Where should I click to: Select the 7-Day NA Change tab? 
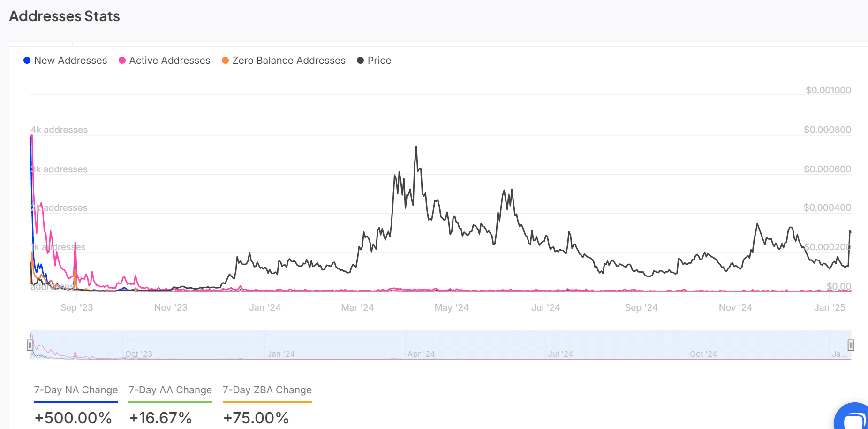76,390
